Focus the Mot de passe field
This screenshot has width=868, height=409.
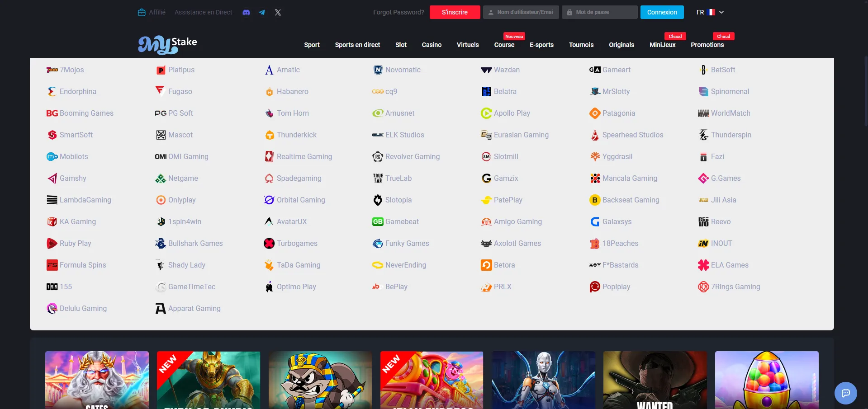[600, 12]
